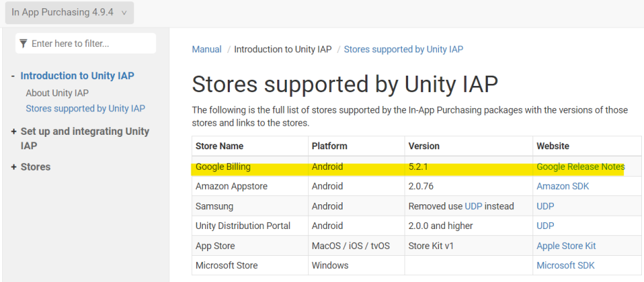Open the Google Release Notes link

[580, 167]
